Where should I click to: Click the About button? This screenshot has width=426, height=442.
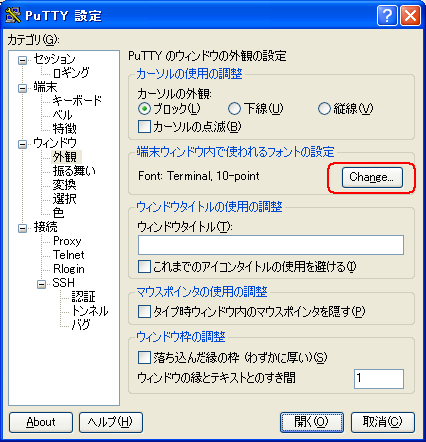[41, 422]
